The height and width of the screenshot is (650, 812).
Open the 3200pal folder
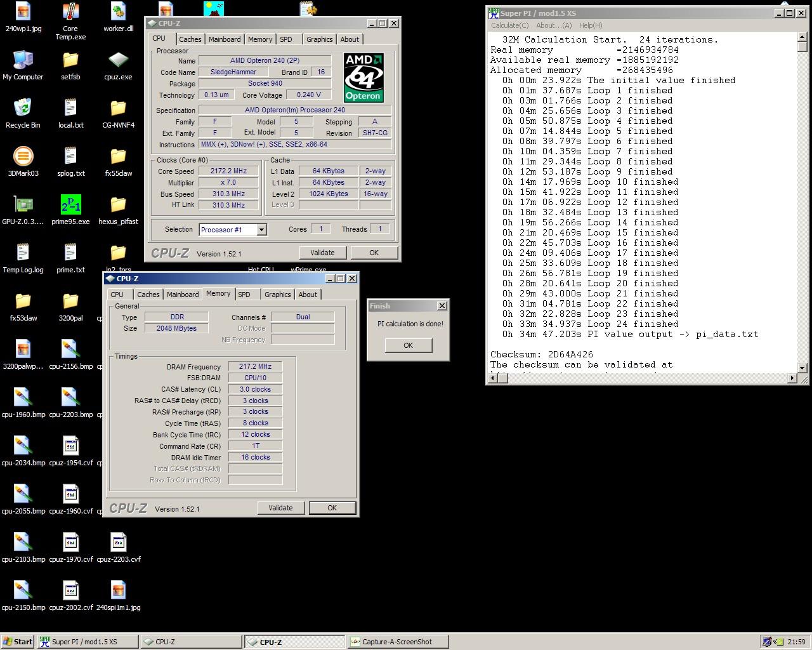[x=70, y=306]
